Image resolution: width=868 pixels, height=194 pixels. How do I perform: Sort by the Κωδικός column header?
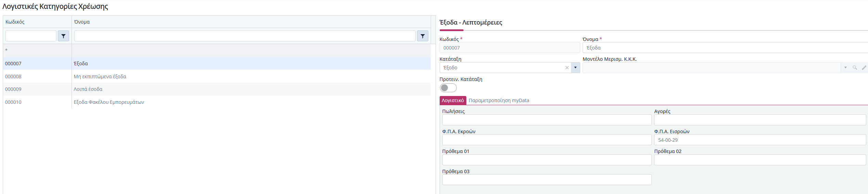point(37,22)
